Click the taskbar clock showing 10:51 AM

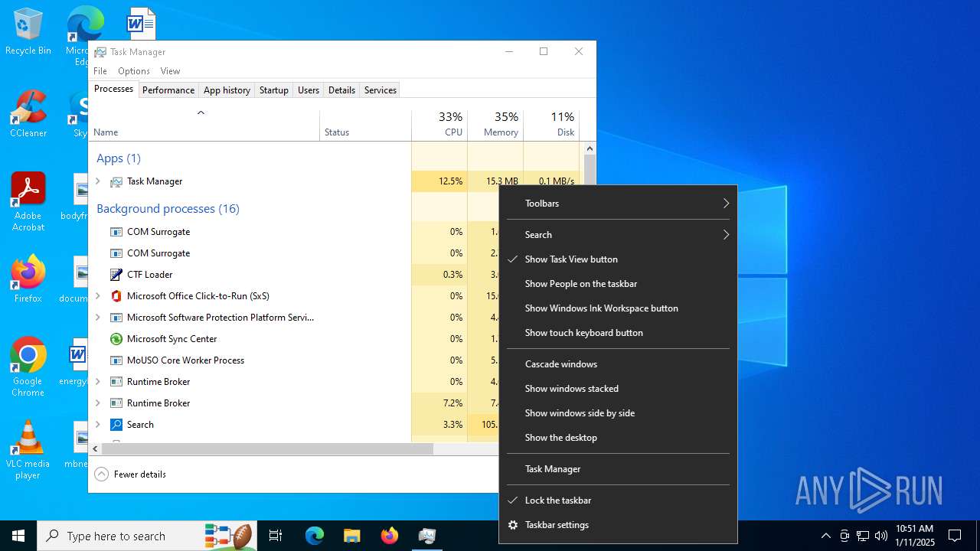[x=915, y=536]
